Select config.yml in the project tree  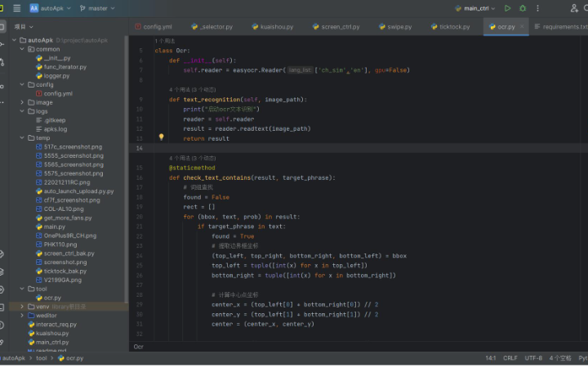pyautogui.click(x=55, y=93)
